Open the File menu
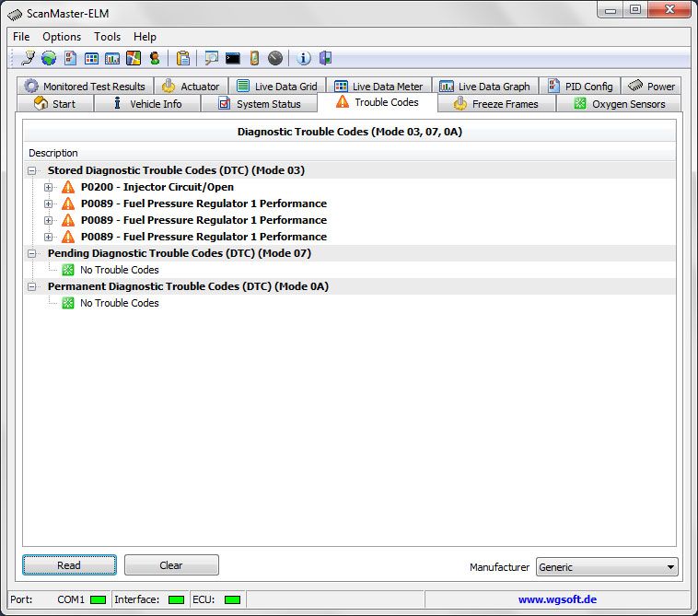Viewport: 698px width, 616px height. 21,37
